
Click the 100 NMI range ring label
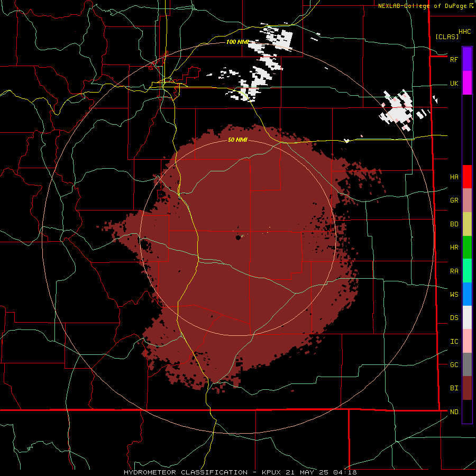(237, 42)
